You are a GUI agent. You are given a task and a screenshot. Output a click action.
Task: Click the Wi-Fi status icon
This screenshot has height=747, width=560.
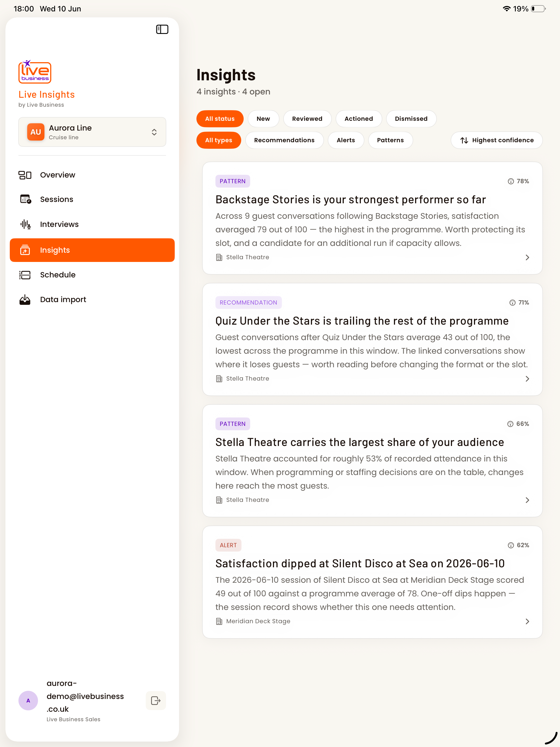(x=506, y=8)
